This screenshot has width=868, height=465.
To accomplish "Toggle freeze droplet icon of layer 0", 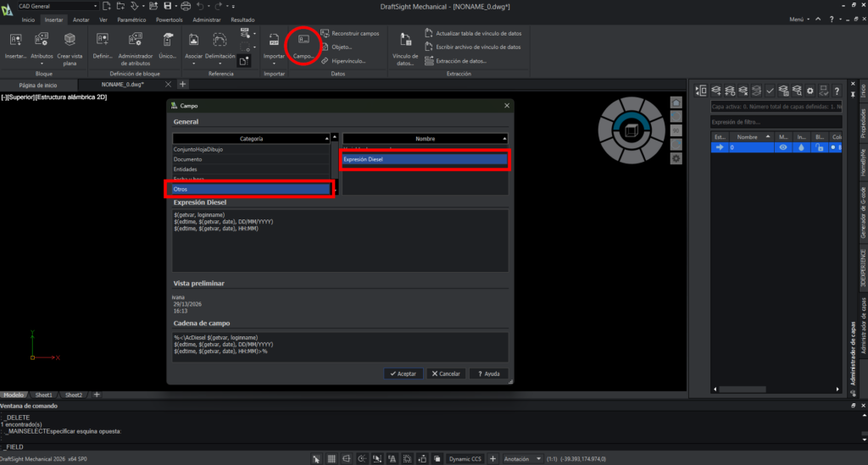I will (801, 147).
